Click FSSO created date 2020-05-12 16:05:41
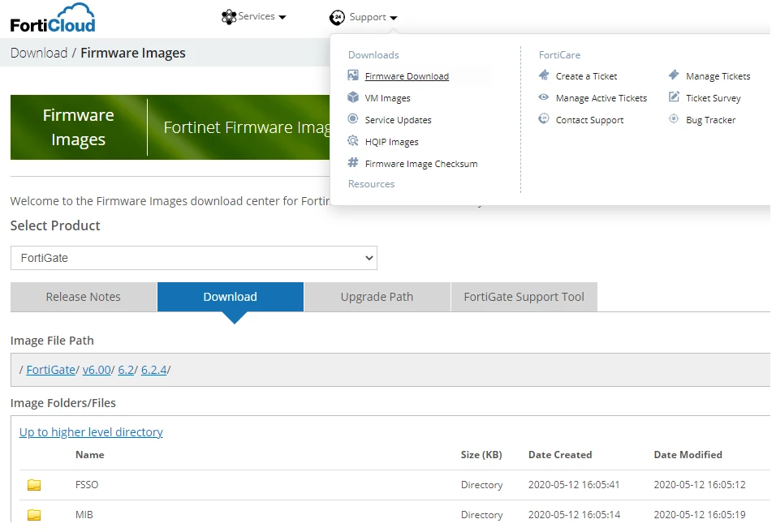The width and height of the screenshot is (776, 532). click(x=574, y=484)
